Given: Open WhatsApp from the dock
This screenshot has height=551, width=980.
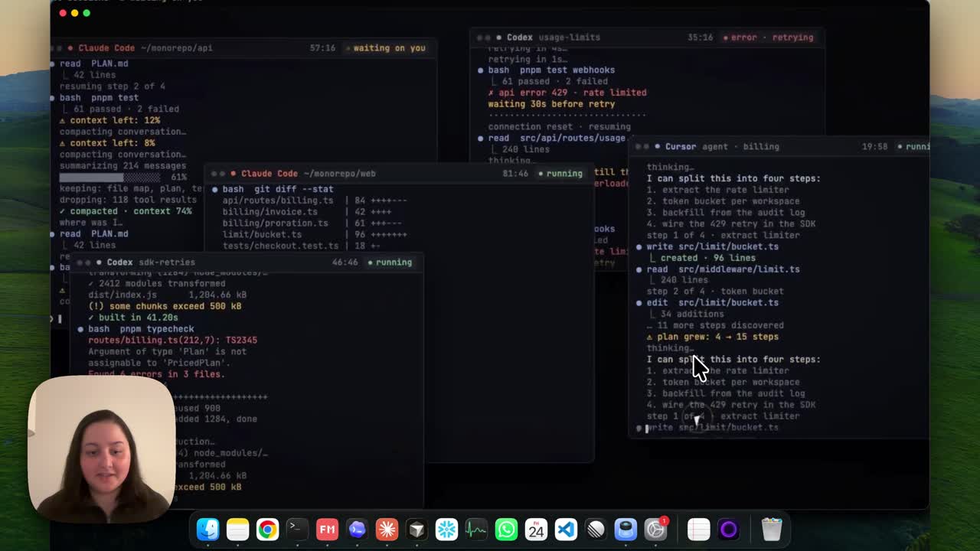Looking at the screenshot, I should (506, 529).
